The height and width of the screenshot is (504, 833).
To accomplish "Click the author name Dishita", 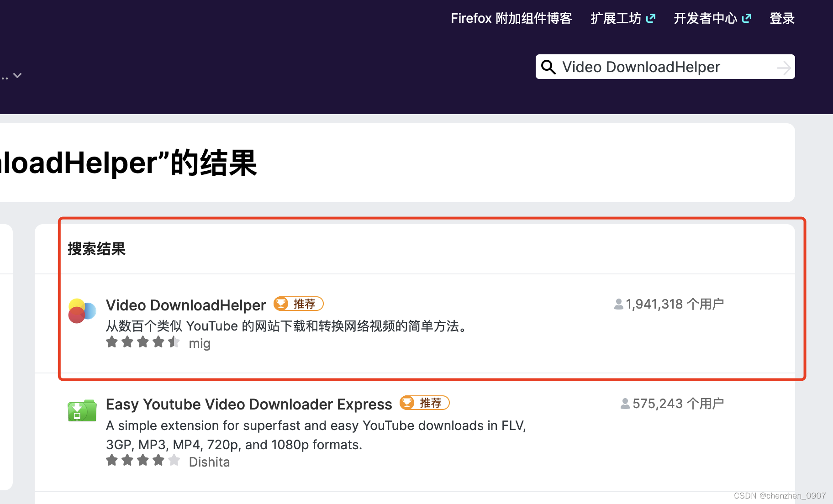I will (x=209, y=462).
